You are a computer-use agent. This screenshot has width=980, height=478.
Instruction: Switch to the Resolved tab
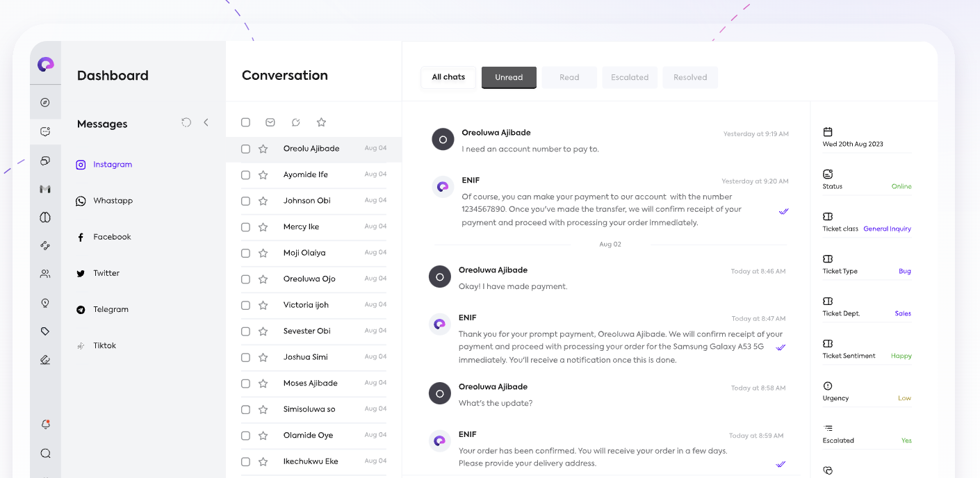tap(690, 77)
